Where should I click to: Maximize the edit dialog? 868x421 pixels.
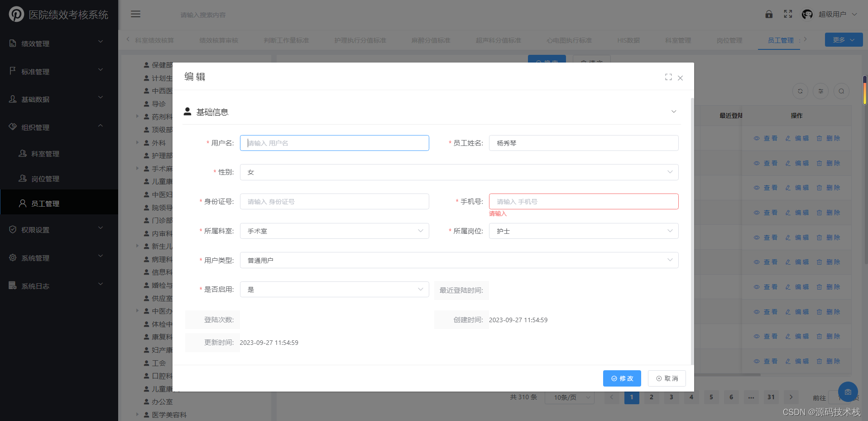click(668, 77)
